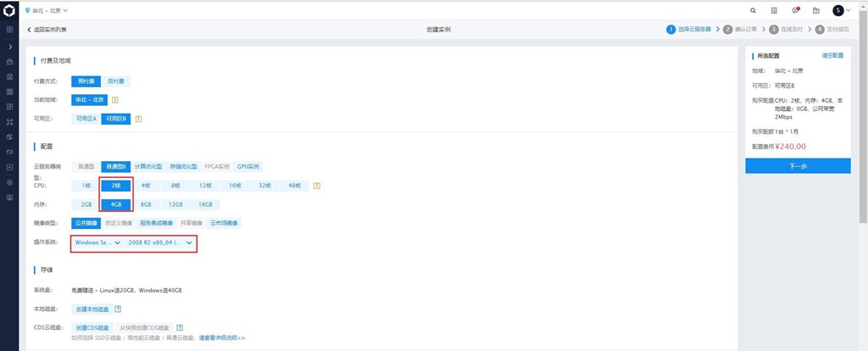Click the location pin icon beside 华北 - 北京

coord(28,10)
